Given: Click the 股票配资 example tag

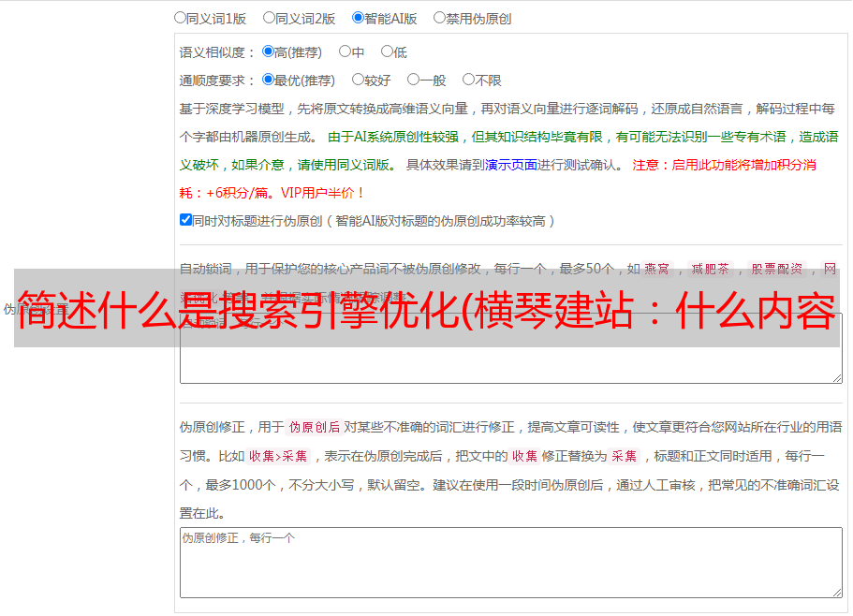Looking at the screenshot, I should pyautogui.click(x=777, y=269).
